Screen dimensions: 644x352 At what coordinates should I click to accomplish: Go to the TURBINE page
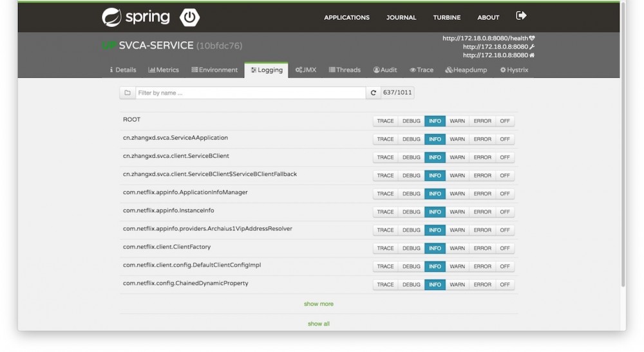pyautogui.click(x=447, y=17)
